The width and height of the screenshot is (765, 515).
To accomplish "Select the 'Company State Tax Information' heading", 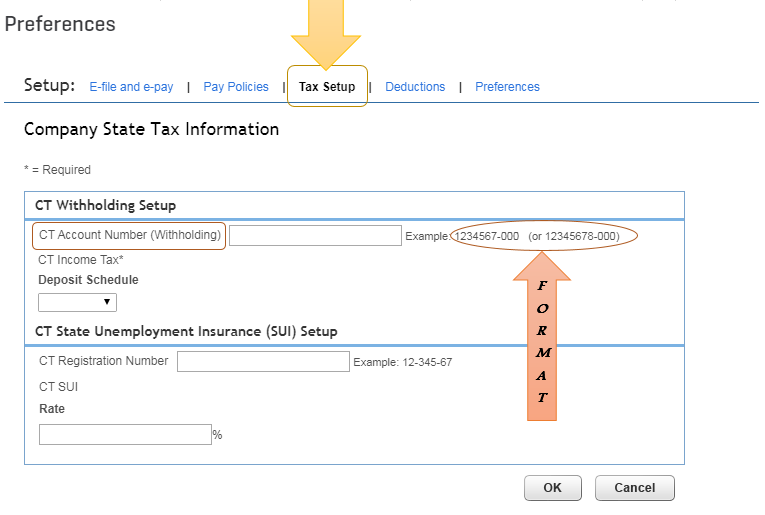I will (152, 129).
